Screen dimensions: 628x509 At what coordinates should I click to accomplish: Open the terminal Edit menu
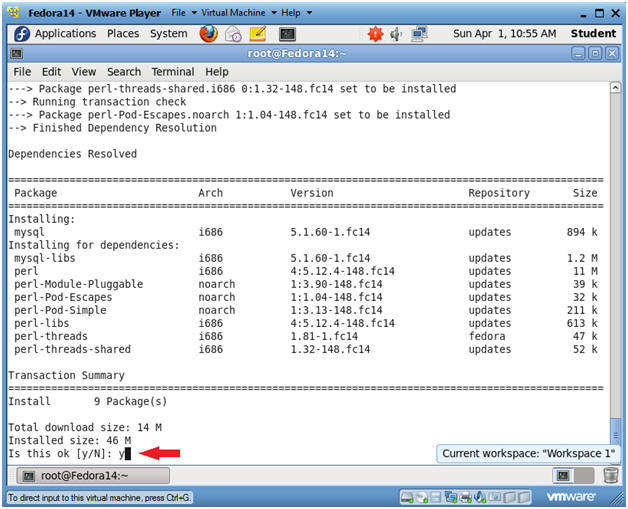51,72
